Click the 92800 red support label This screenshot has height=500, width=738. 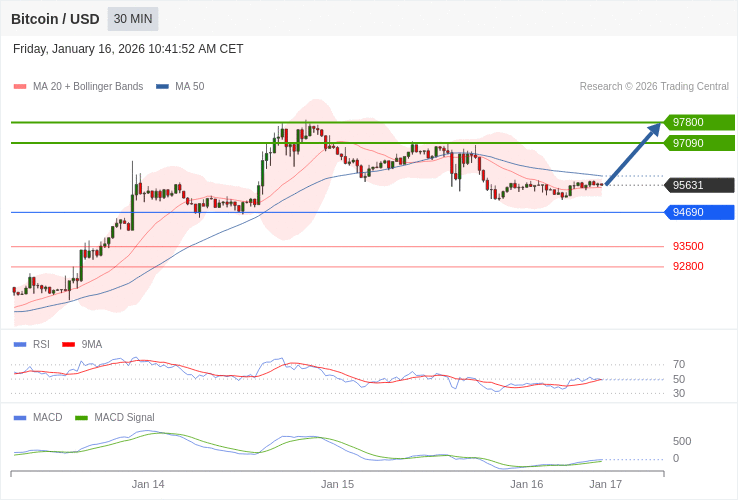click(688, 266)
